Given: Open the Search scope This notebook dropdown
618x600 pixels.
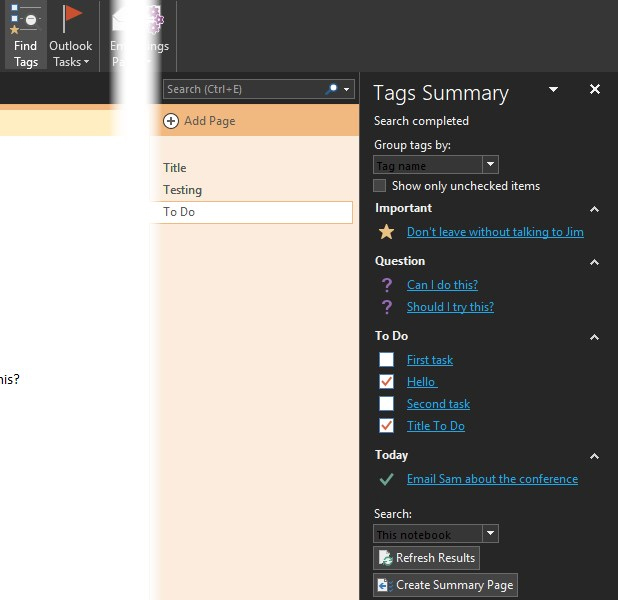Looking at the screenshot, I should (490, 534).
